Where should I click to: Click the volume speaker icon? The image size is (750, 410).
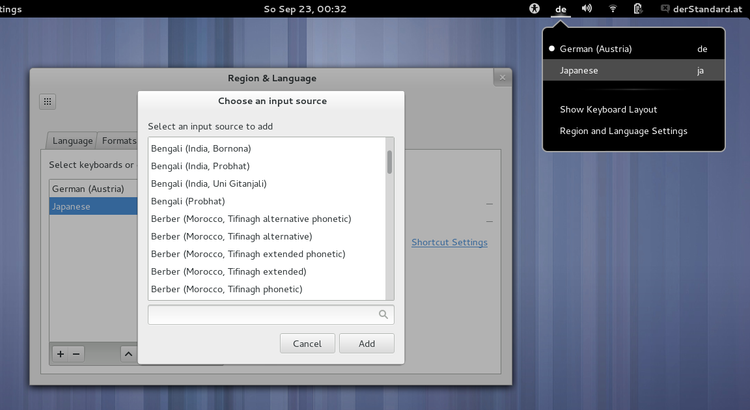pos(587,9)
